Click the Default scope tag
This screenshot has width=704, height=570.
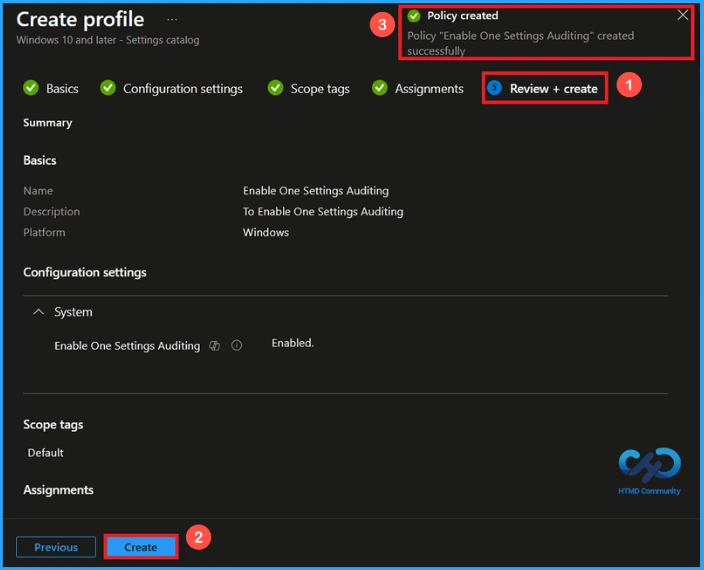[x=45, y=452]
